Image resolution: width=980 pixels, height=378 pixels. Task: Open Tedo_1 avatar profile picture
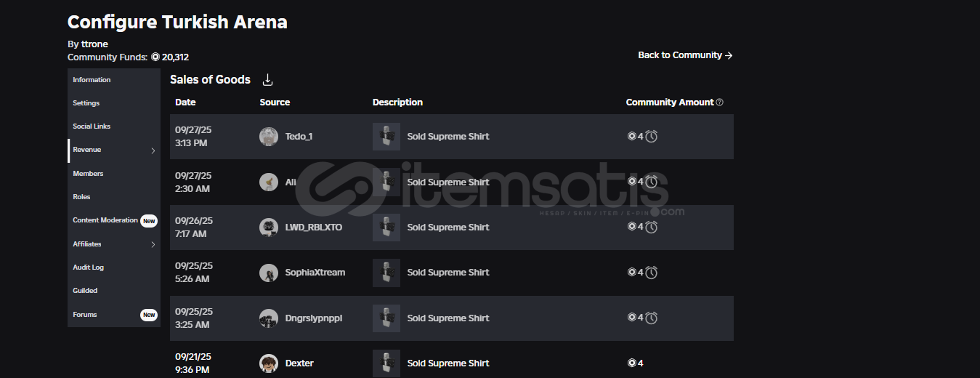point(269,137)
